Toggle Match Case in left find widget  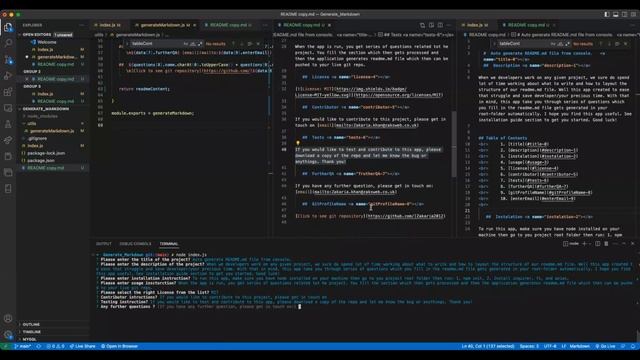point(186,44)
